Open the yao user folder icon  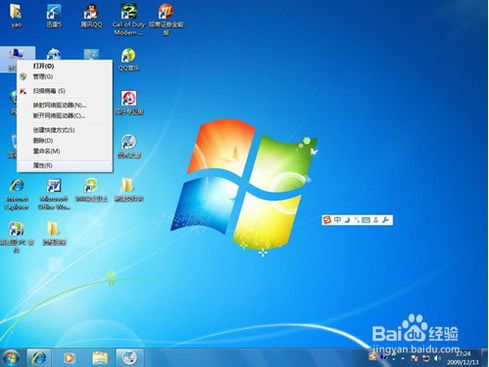point(16,15)
